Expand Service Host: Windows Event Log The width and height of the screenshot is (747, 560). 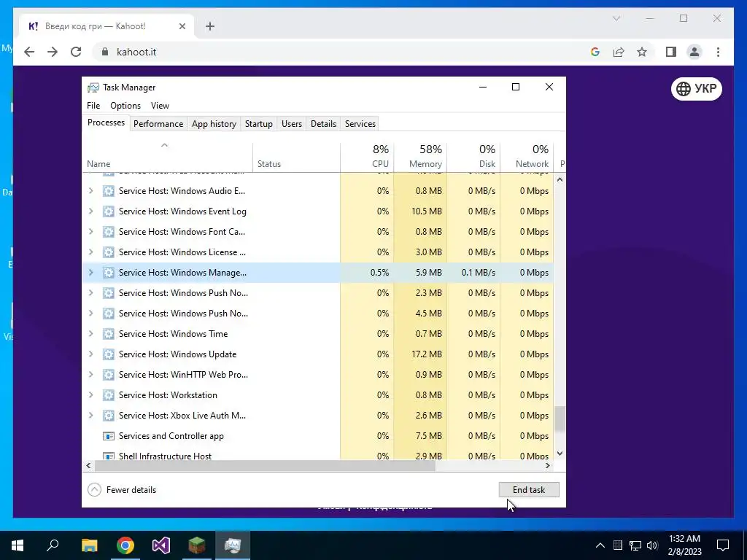point(90,211)
